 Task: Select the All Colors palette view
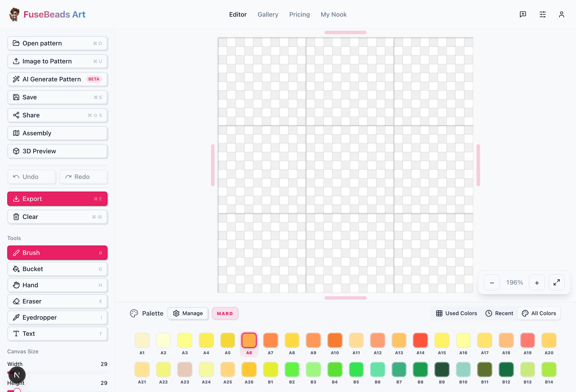(x=539, y=314)
